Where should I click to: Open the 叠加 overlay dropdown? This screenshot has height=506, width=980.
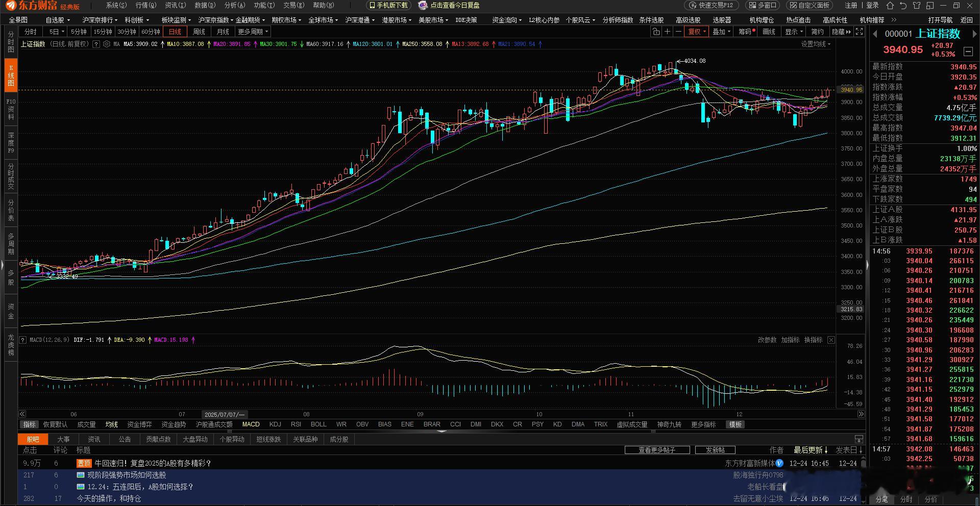pos(722,32)
